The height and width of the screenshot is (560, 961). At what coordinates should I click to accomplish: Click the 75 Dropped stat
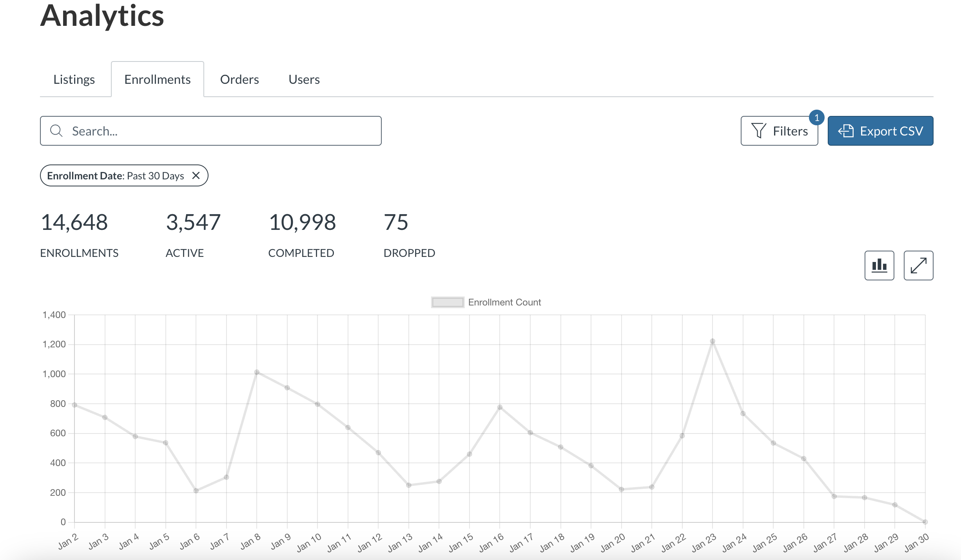pos(396,222)
